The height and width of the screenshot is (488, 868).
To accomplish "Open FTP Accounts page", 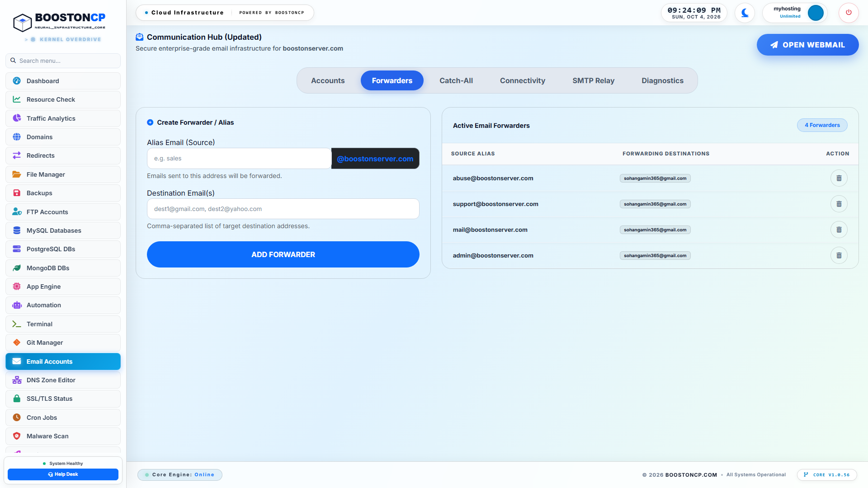I will 63,212.
